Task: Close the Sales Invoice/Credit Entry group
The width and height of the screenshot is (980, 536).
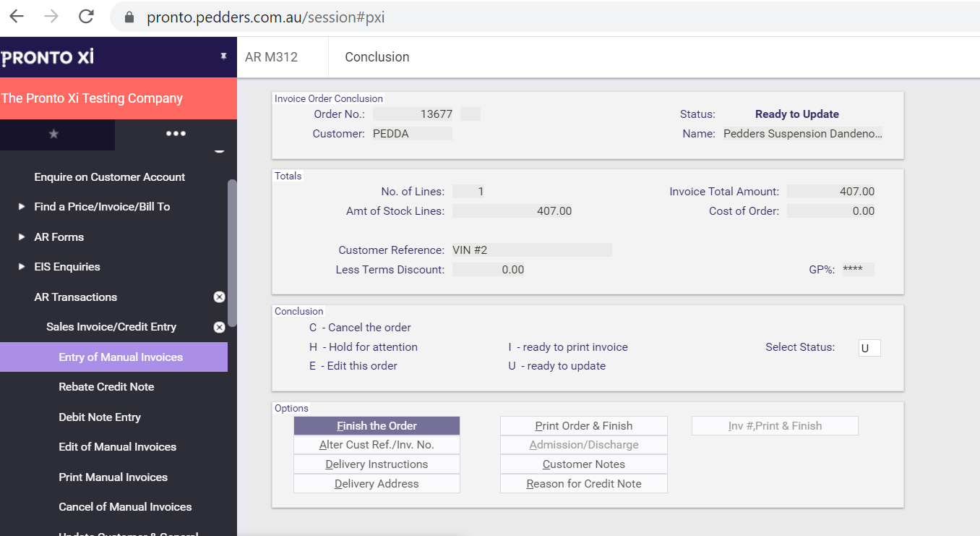Action: click(x=220, y=327)
